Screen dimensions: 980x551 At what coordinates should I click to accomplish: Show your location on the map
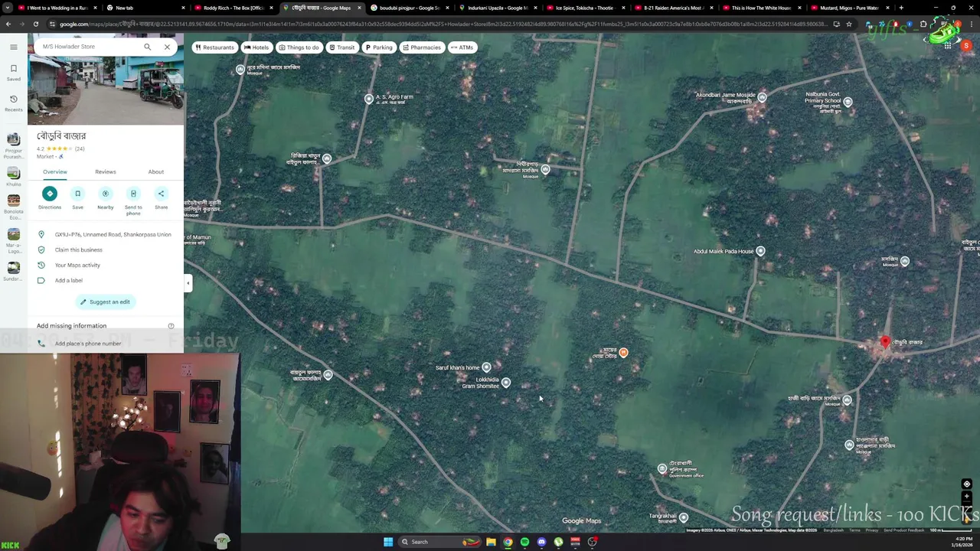[966, 484]
